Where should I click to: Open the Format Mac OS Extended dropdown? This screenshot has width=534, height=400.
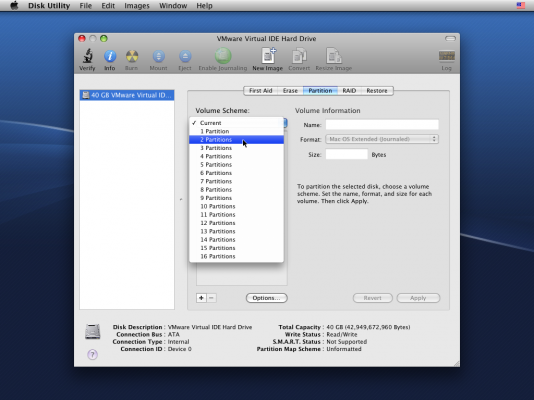coord(382,139)
